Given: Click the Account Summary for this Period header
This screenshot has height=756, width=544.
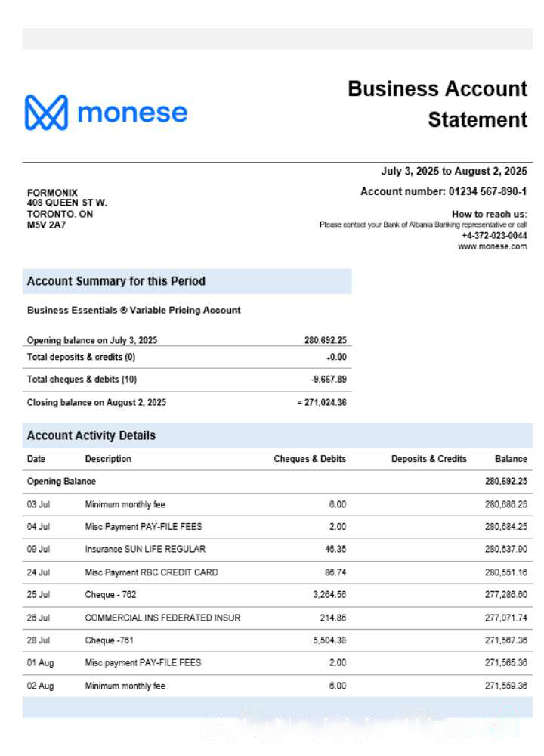Looking at the screenshot, I should [x=116, y=281].
